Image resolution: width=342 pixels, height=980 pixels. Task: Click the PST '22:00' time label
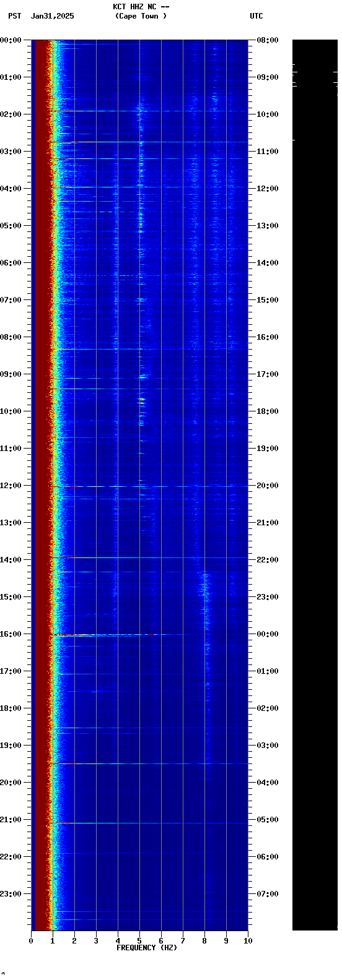(11, 857)
